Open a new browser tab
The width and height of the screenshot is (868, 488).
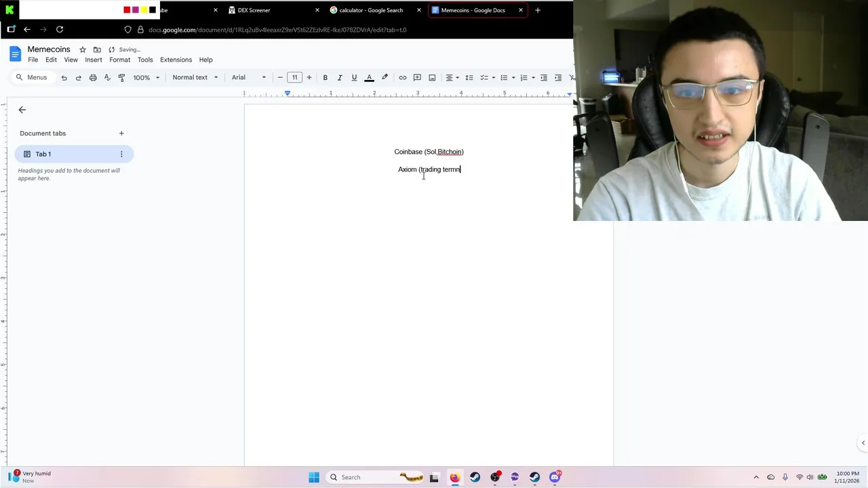[x=538, y=10]
